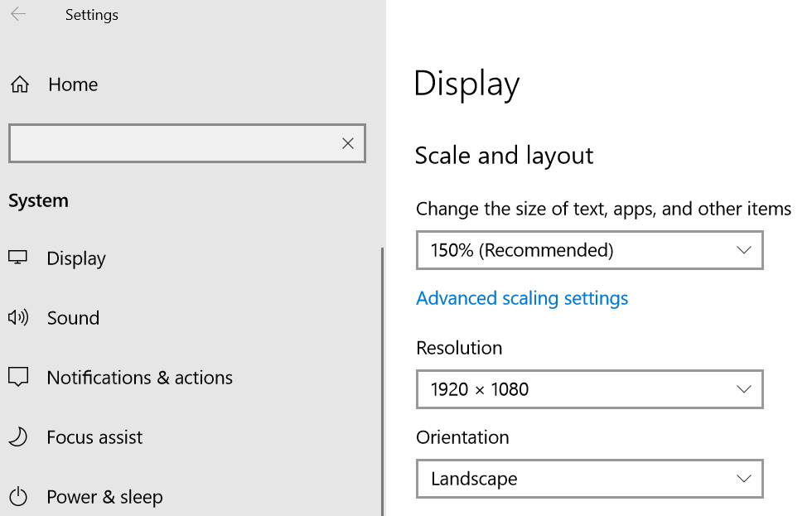Clear the search box with the X icon

(348, 143)
